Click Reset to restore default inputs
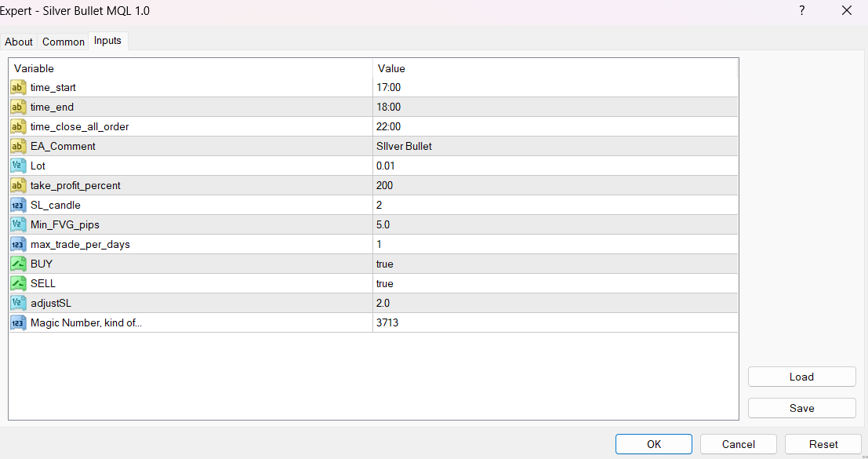 823,443
